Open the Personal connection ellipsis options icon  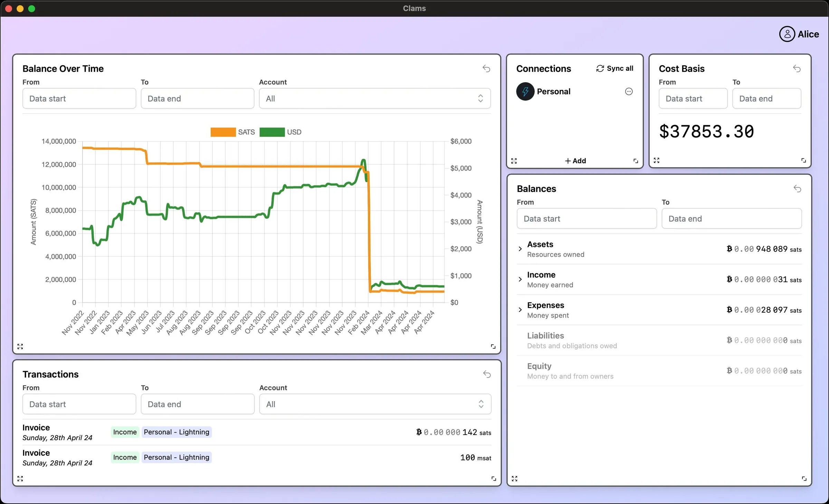pos(629,91)
